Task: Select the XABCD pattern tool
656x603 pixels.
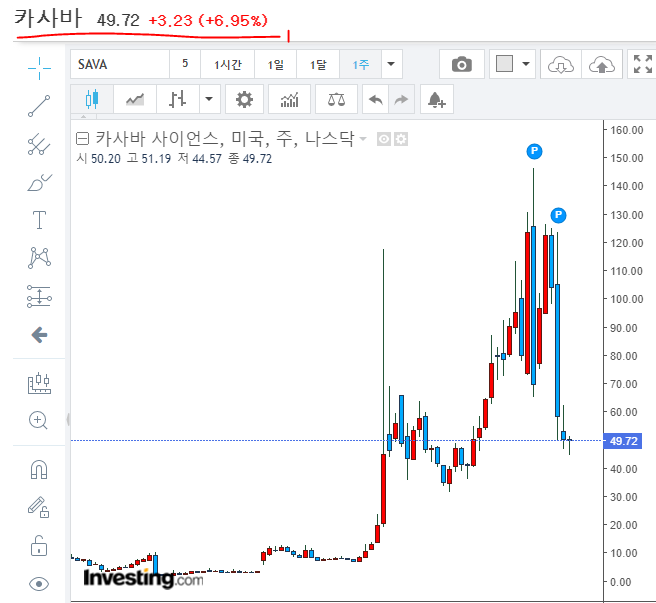Action: [39, 257]
